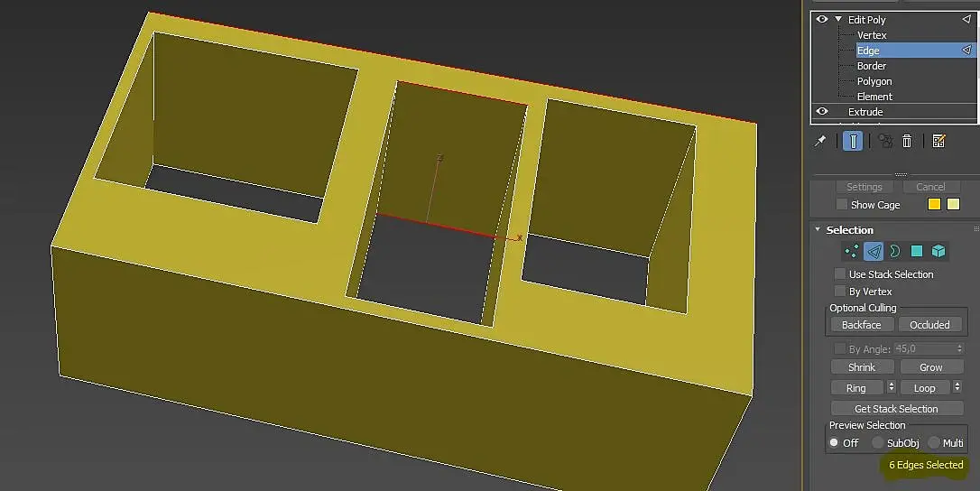Open the pale yellow cage color swatch

click(953, 205)
